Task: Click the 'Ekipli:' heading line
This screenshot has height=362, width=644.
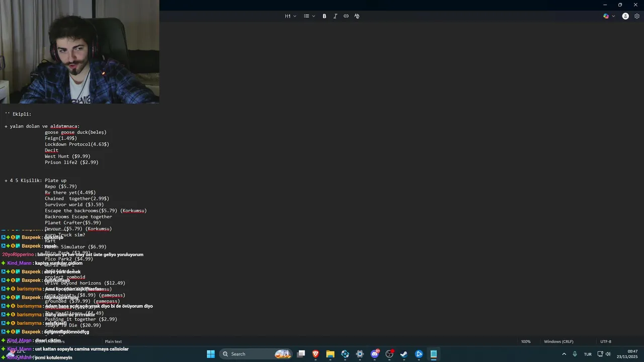Action: [18, 114]
